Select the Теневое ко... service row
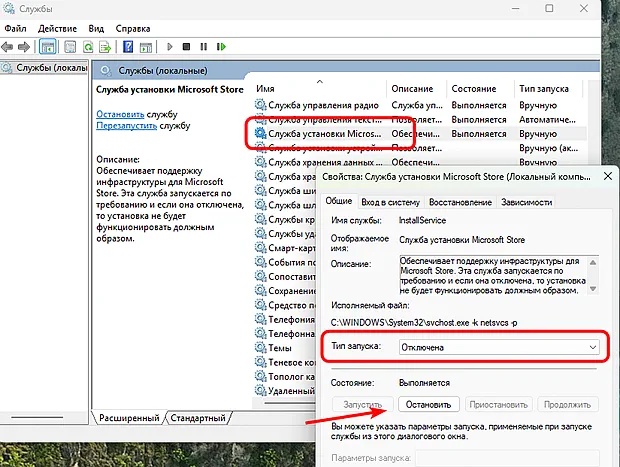 point(285,362)
